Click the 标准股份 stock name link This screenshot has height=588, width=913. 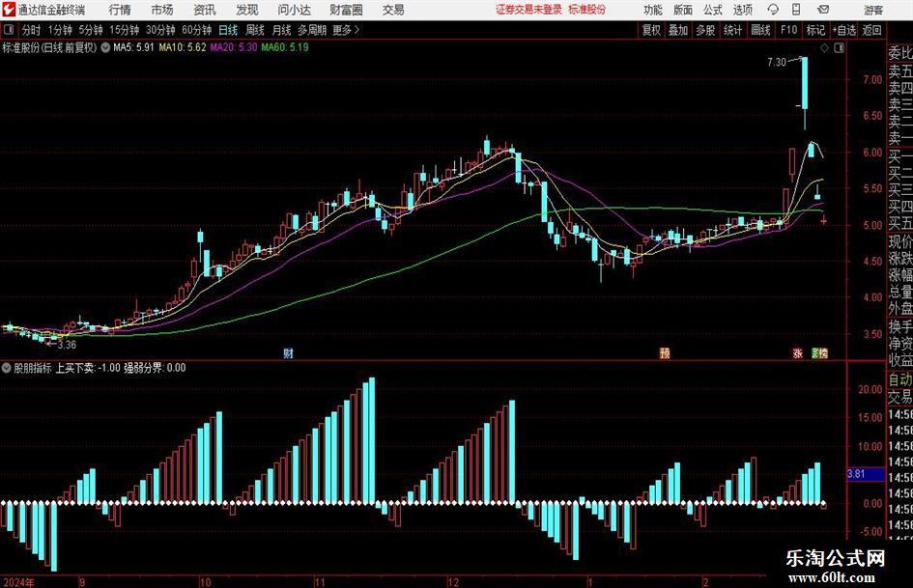coord(587,10)
